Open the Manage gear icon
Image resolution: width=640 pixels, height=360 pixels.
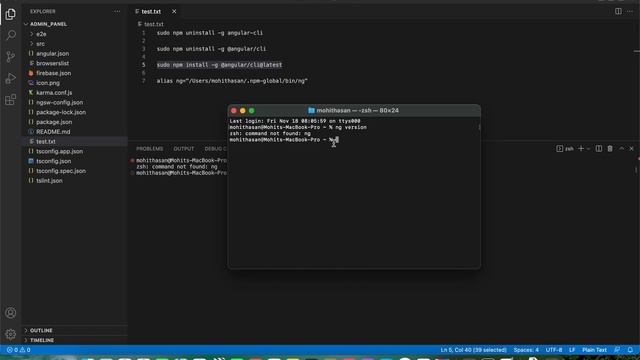11,334
